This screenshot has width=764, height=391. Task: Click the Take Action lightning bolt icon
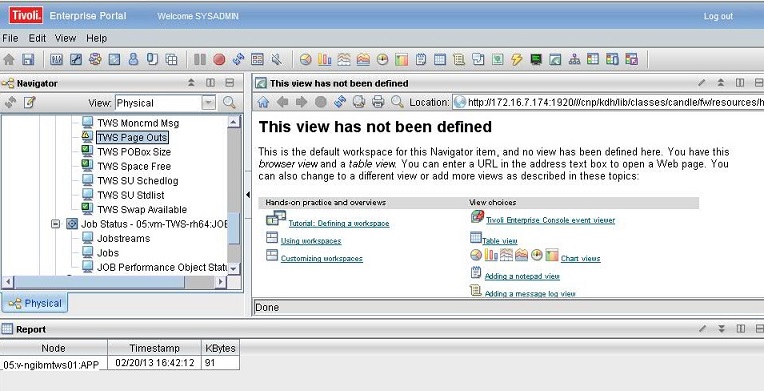point(516,59)
